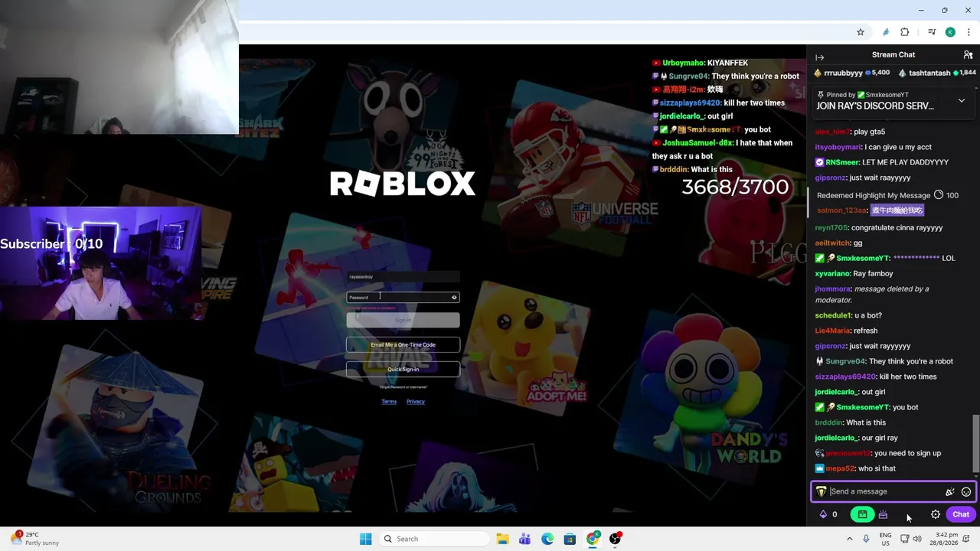
Task: Click username reyn1705 in chat
Action: (x=831, y=227)
